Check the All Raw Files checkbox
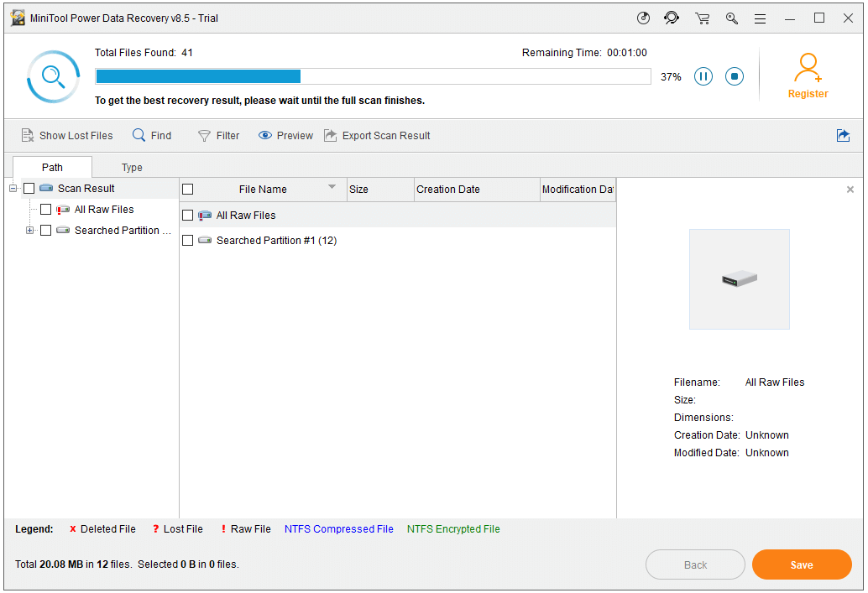 tap(187, 215)
